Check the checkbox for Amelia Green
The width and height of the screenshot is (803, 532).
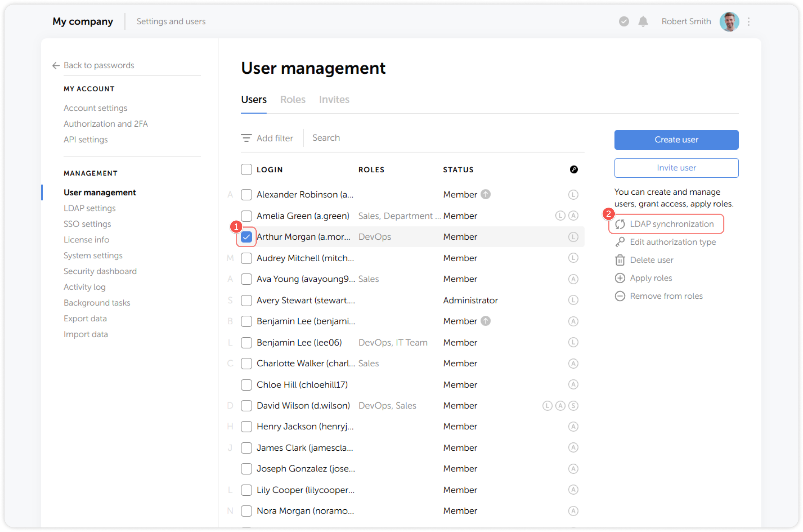[x=246, y=216]
